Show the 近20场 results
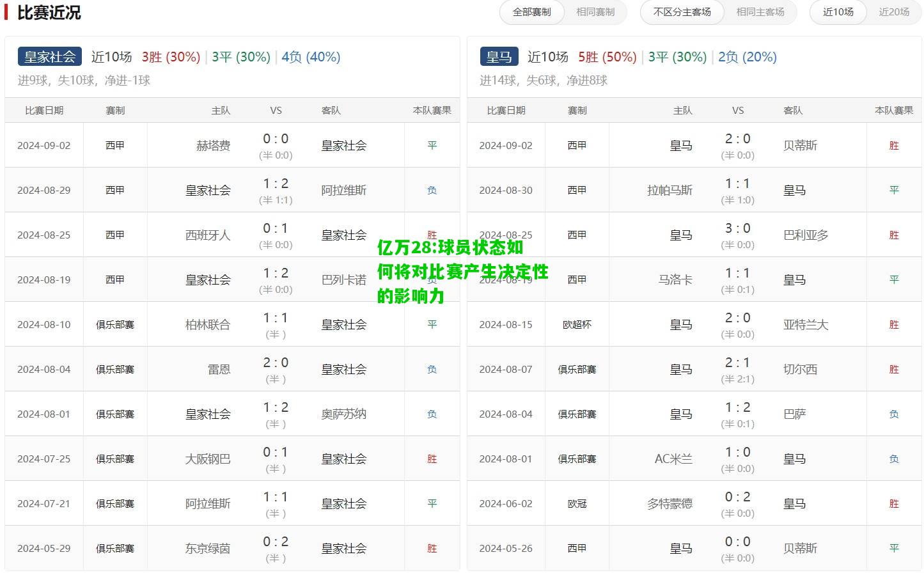Screen dimensions: 924x573 pos(894,12)
